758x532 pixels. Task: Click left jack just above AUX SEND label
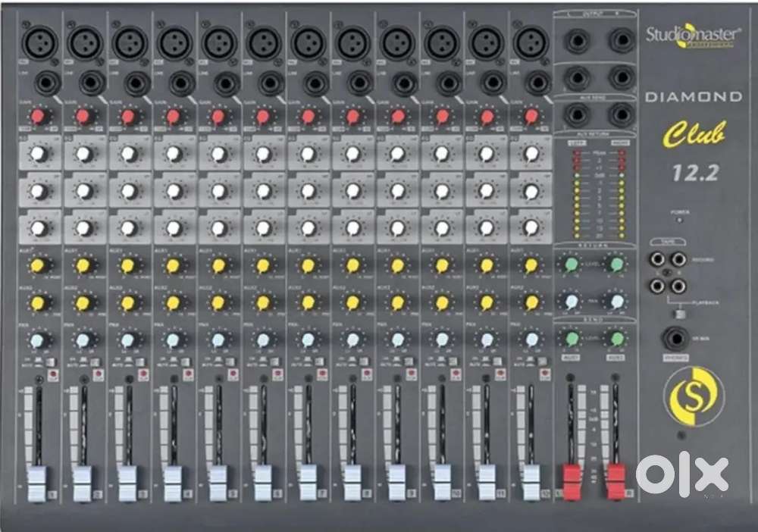tap(578, 77)
